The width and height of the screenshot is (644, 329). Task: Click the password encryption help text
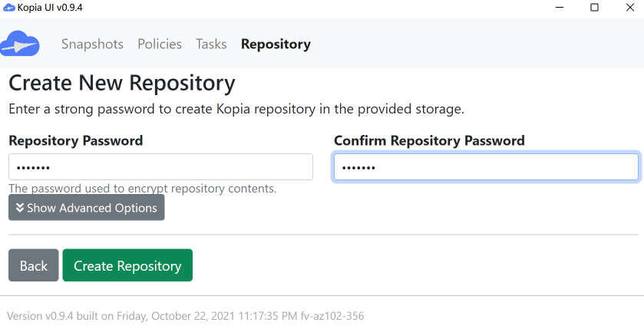pyautogui.click(x=142, y=188)
